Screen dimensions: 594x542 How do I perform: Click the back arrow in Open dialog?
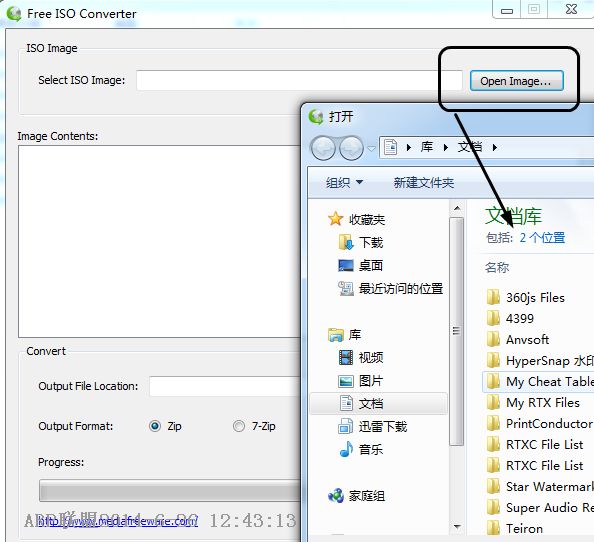pyautogui.click(x=323, y=148)
